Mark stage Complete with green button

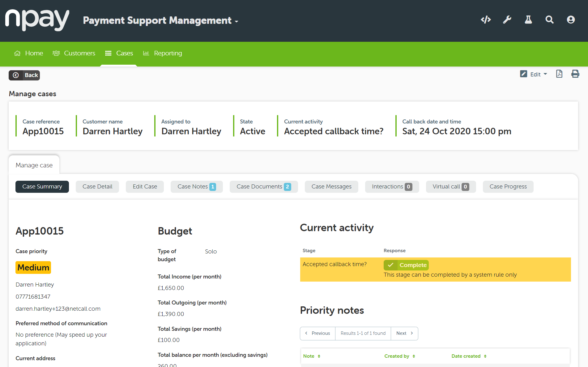pyautogui.click(x=406, y=265)
